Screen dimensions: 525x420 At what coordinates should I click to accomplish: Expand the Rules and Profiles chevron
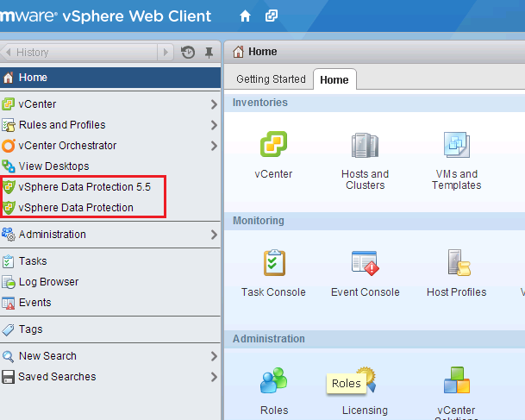coord(214,125)
